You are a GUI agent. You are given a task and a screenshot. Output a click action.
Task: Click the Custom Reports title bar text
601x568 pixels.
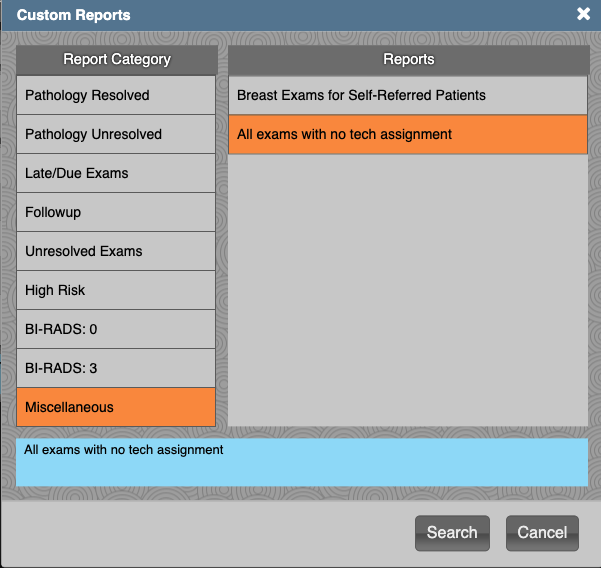pos(74,15)
